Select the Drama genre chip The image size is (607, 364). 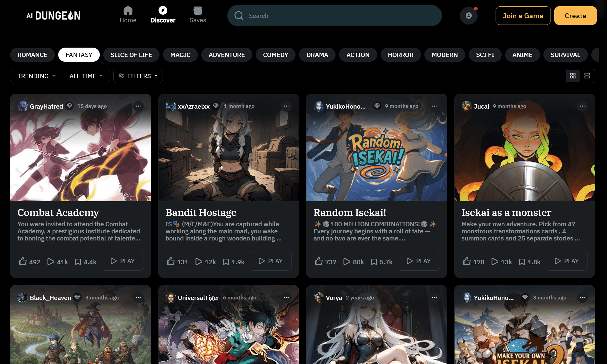[x=317, y=55]
